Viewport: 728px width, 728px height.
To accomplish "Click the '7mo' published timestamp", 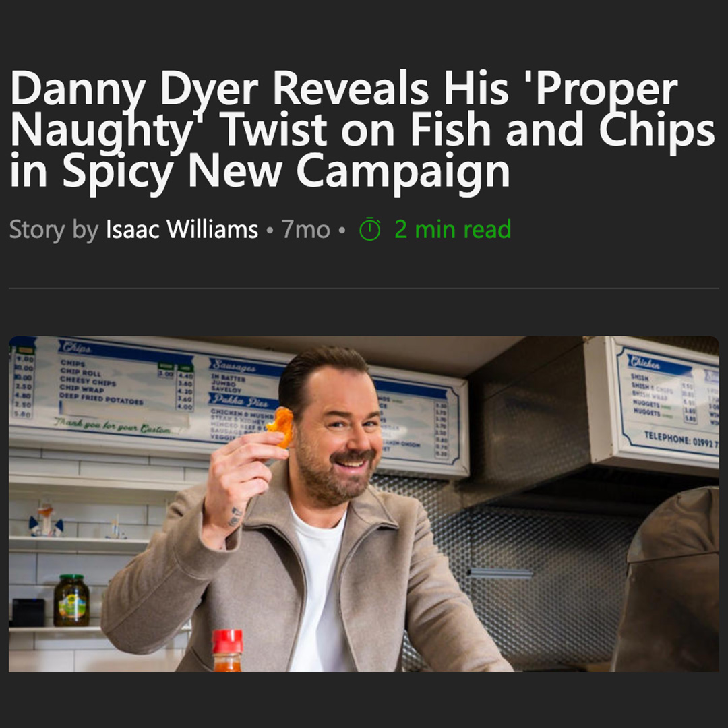I will (x=305, y=229).
